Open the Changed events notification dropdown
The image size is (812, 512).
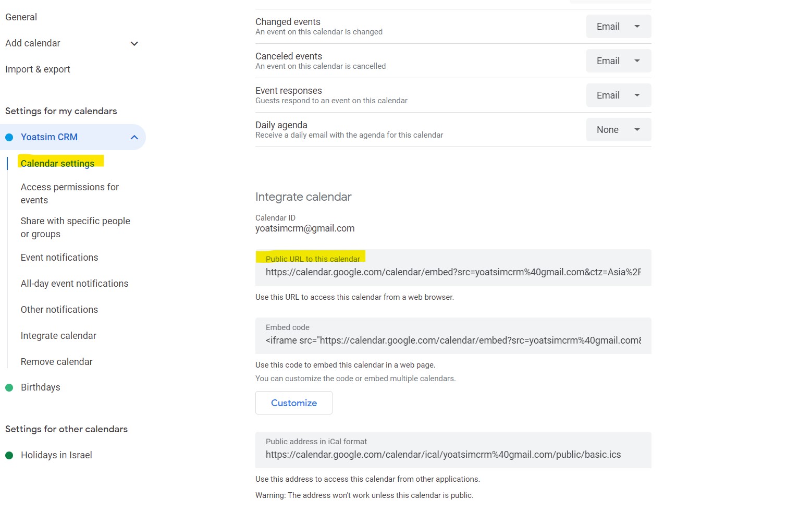[x=619, y=27]
